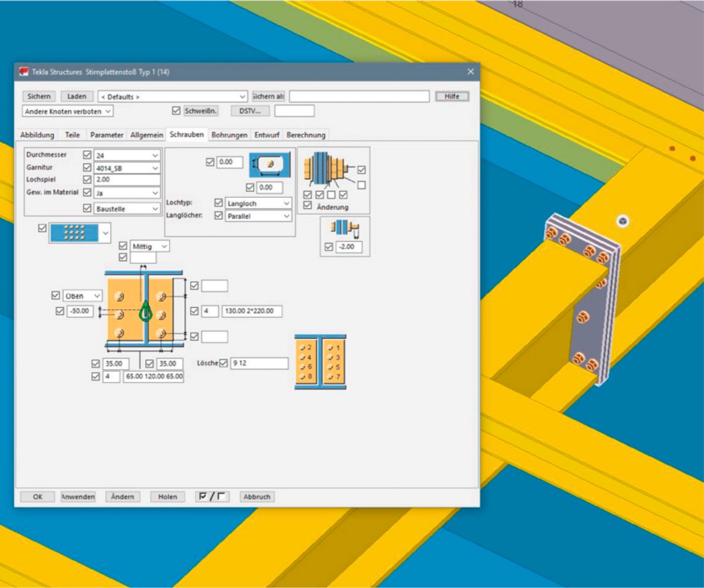
Task: Enable the Änderung checkbox
Action: (307, 206)
